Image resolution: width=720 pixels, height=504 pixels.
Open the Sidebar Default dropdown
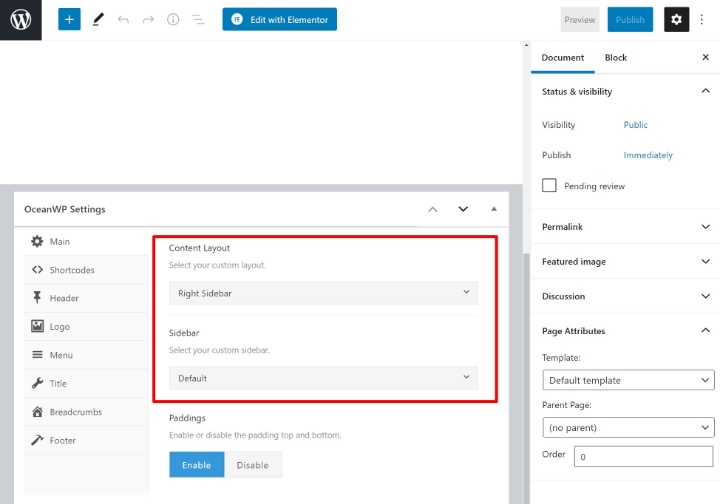coord(323,378)
